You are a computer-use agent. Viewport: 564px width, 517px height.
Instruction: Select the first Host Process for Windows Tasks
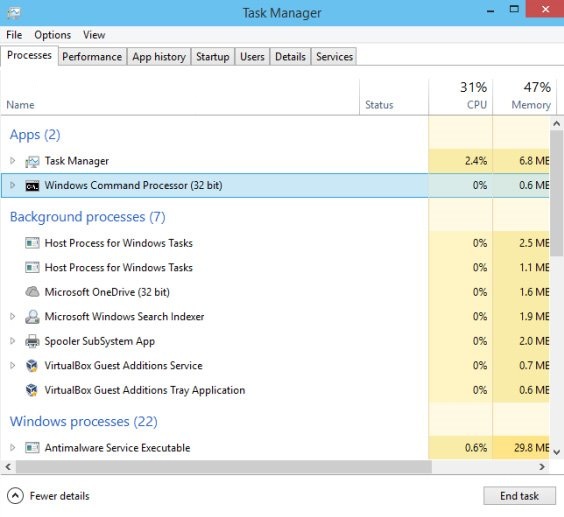118,243
